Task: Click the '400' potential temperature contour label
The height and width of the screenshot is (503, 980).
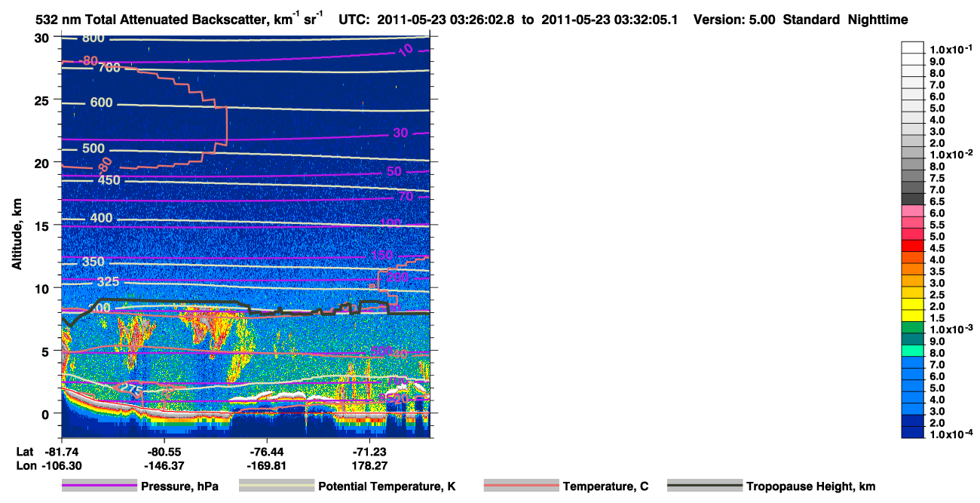Action: pyautogui.click(x=101, y=218)
